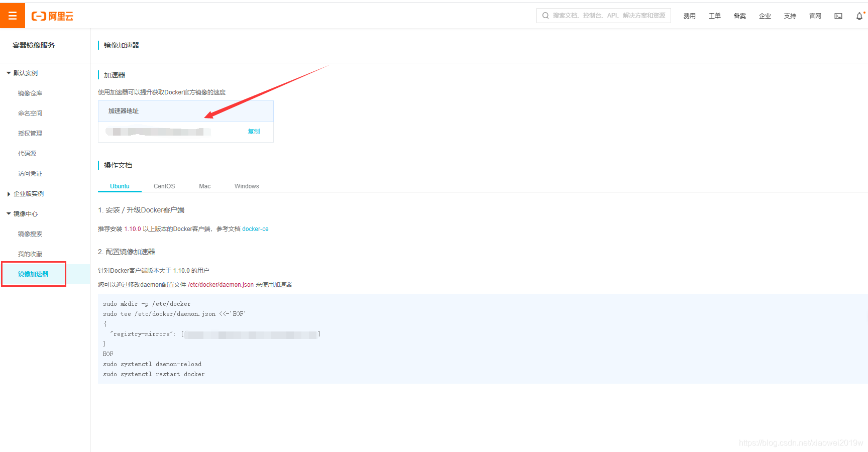The height and width of the screenshot is (452, 868).
Task: Open the Cloud Shell terminal icon
Action: click(838, 16)
